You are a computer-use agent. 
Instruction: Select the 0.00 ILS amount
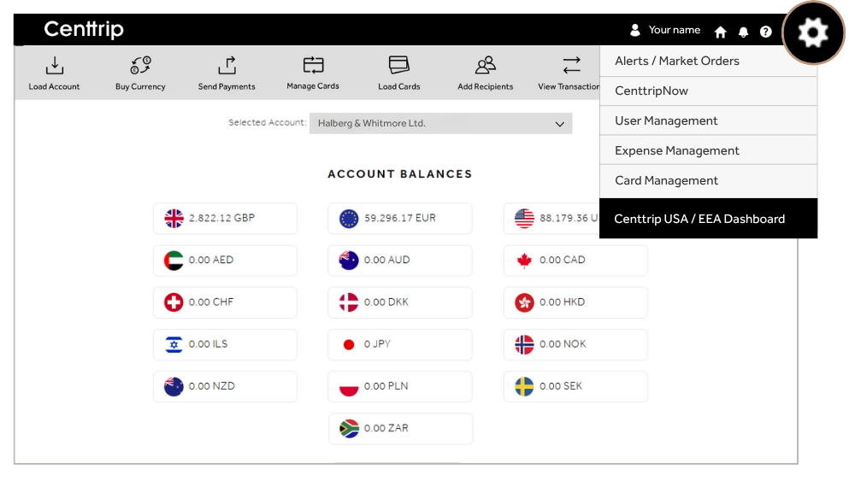tap(209, 343)
